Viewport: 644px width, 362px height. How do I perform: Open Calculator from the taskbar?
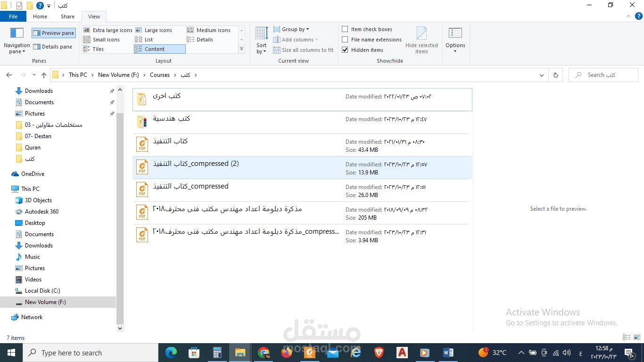217,353
